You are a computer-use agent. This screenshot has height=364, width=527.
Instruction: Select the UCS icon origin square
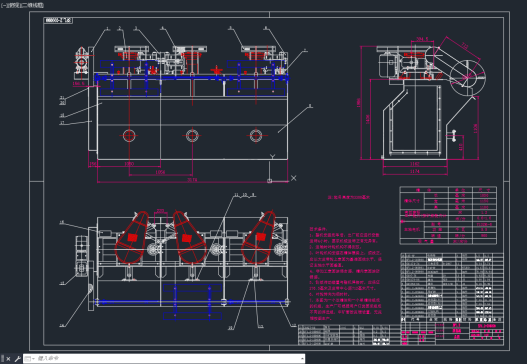click(x=269, y=181)
